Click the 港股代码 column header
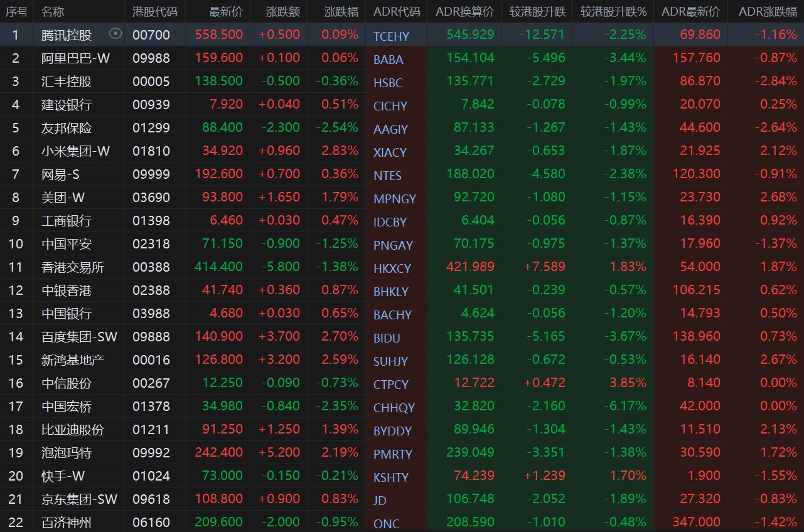 [x=154, y=12]
